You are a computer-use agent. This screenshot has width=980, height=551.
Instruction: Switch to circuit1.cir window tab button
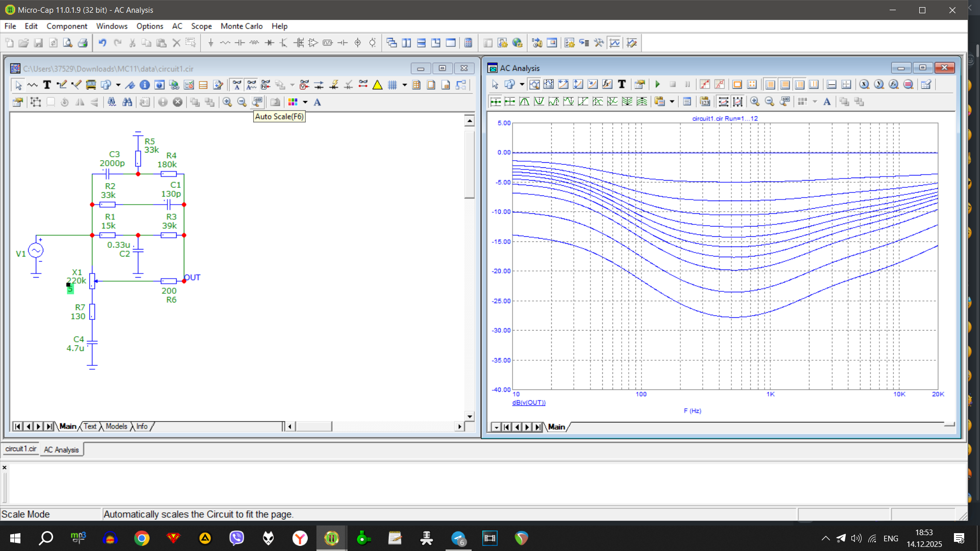pos(21,449)
